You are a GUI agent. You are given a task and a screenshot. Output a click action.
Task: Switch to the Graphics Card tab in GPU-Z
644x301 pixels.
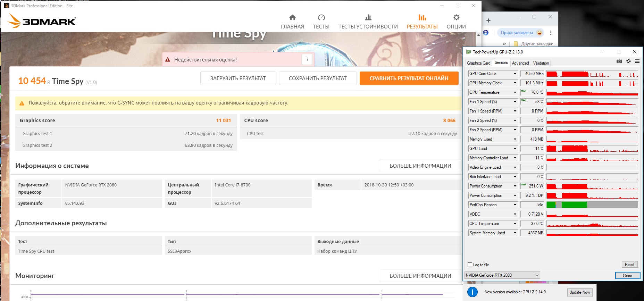pos(479,63)
